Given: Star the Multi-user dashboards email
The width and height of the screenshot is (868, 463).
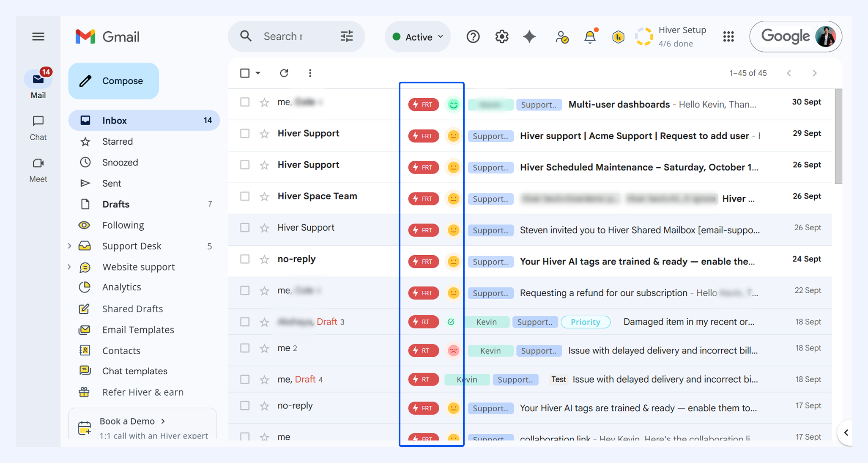Looking at the screenshot, I should (264, 102).
